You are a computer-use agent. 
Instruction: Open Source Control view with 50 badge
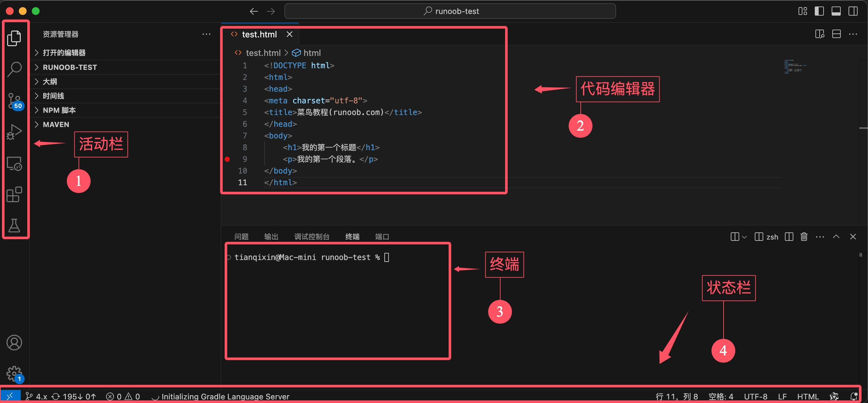pos(14,100)
